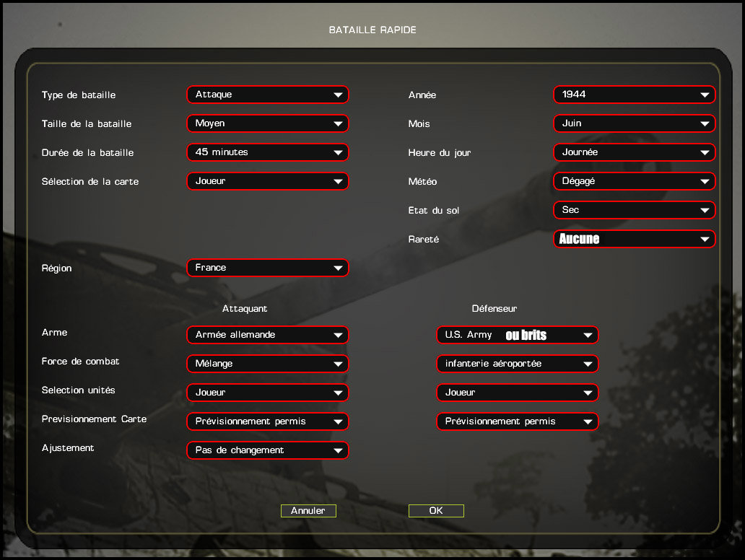
Task: Open the Type de bataille dropdown showing Attaque
Action: [268, 95]
